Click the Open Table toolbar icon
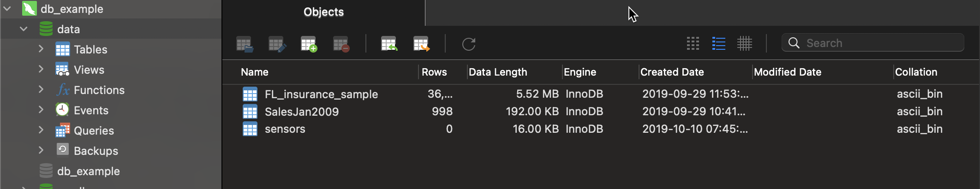Screen dimensions: 980x189 coord(245,44)
